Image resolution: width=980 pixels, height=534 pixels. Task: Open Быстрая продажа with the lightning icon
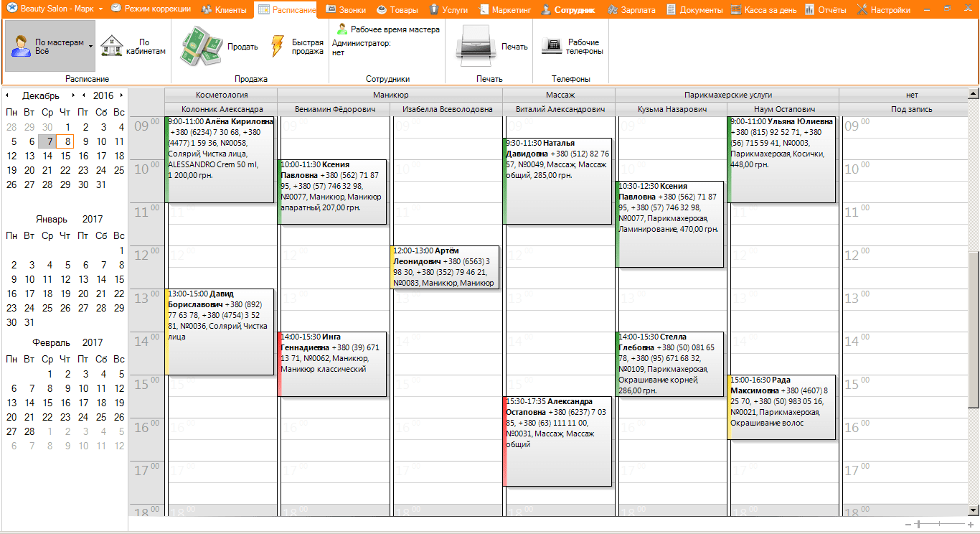278,47
